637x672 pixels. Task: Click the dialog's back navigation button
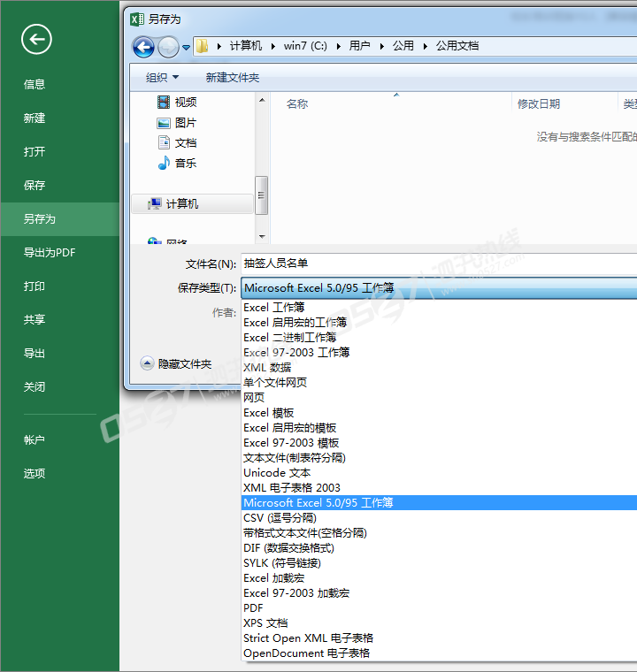pyautogui.click(x=143, y=46)
